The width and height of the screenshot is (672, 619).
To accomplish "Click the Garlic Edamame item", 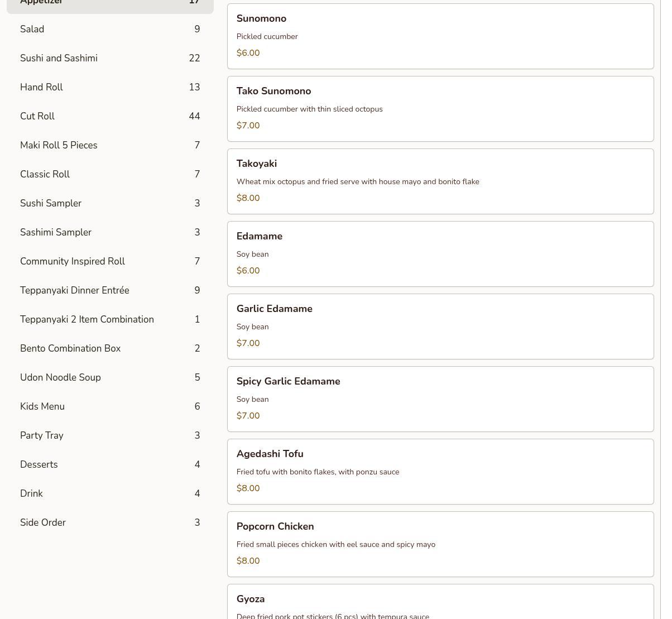I will [440, 327].
